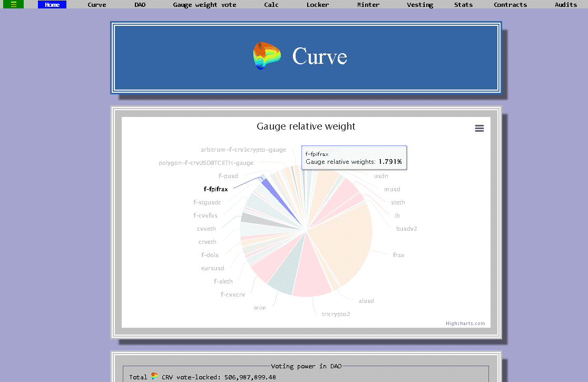Open the Minter page
Screen dimensions: 588x382
point(368,5)
